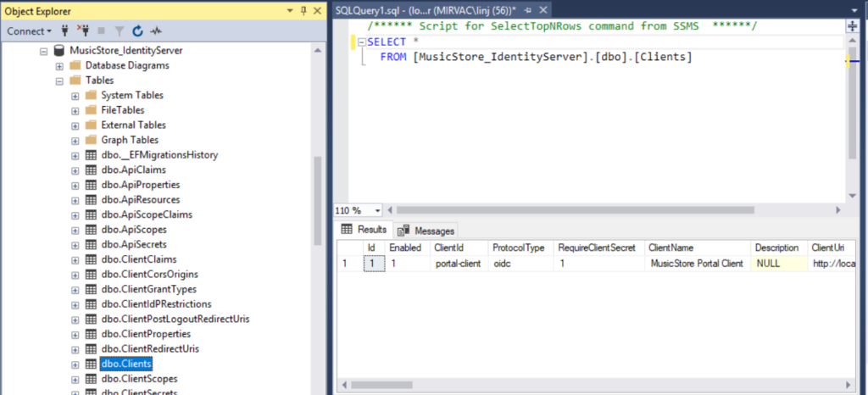Image resolution: width=868 pixels, height=395 pixels.
Task: Expand dbo.__EFMigrationsHistory table node
Action: (75, 155)
